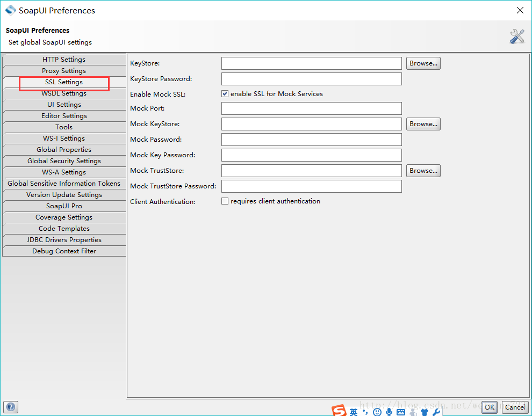Viewport: 532px width, 416px height.
Task: Open Global Sensitive Information Tokens tab
Action: (64, 184)
